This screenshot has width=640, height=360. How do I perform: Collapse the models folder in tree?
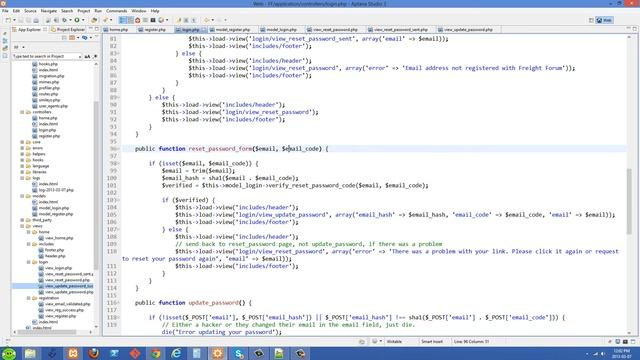(22, 196)
